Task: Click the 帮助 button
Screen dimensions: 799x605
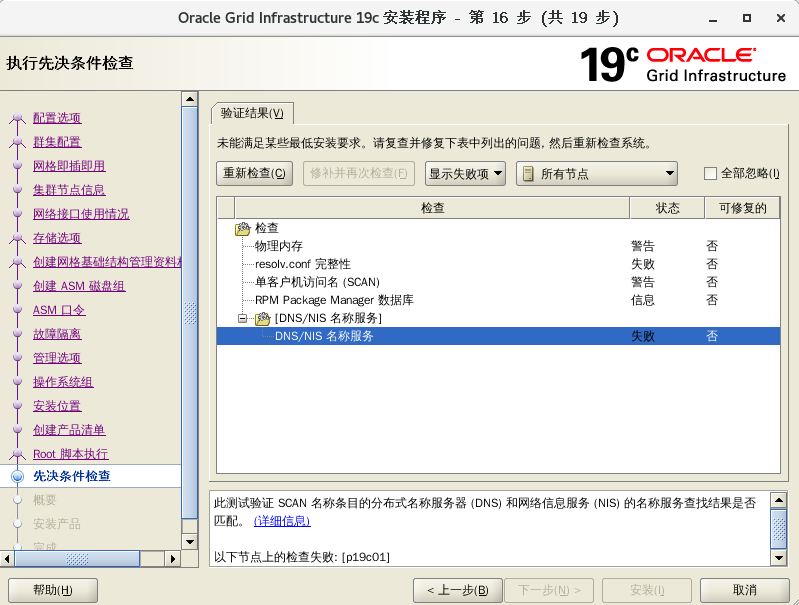Action: (x=52, y=590)
